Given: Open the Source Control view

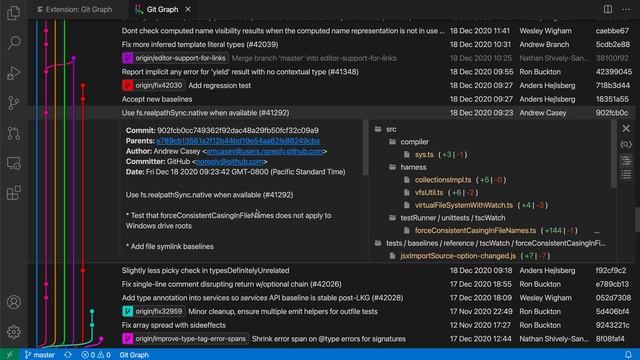Looking at the screenshot, I should point(13,103).
